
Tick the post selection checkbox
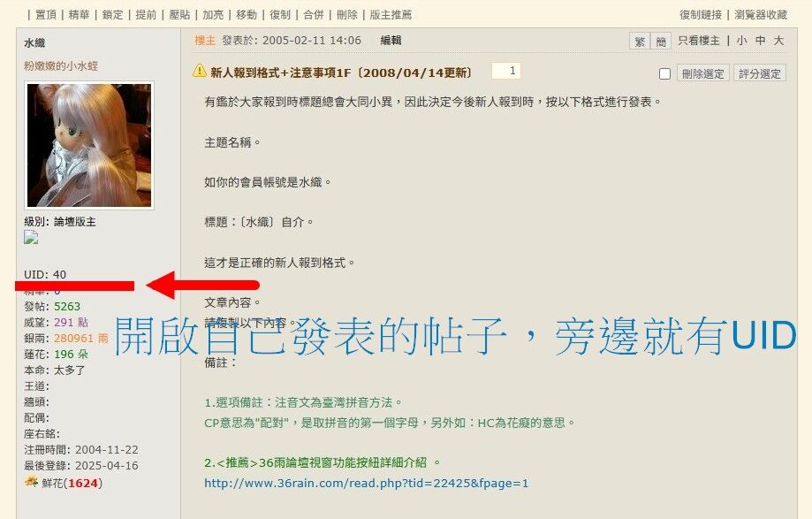click(664, 74)
